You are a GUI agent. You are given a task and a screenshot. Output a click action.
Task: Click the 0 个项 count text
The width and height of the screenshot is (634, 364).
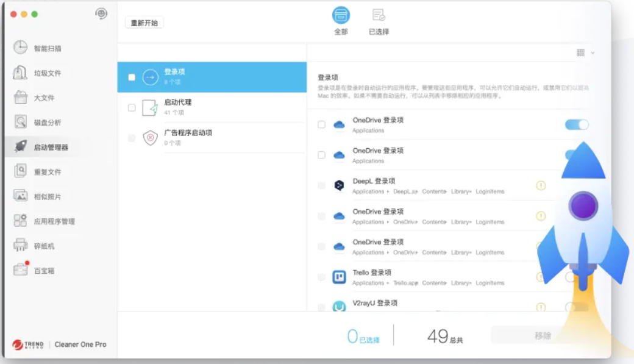point(173,143)
